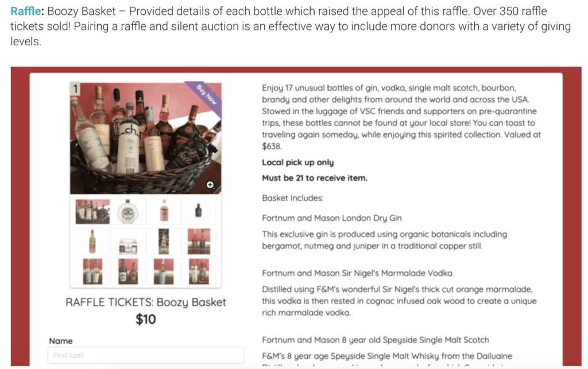This screenshot has height=369, width=588.
Task: Click the item number 1 badge
Action: [76, 88]
